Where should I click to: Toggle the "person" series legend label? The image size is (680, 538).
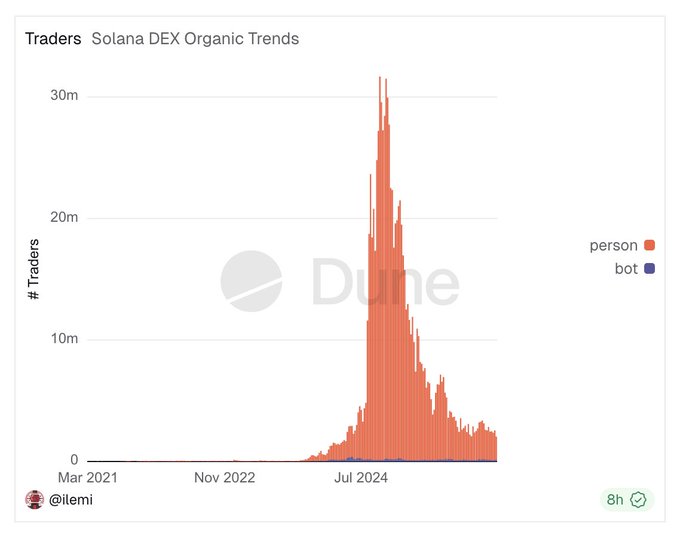click(x=614, y=245)
